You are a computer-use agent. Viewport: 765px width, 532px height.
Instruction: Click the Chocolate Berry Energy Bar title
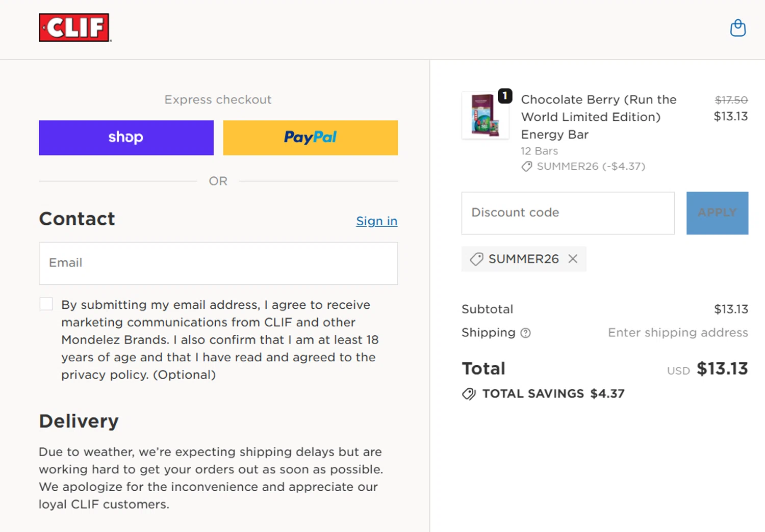[599, 117]
